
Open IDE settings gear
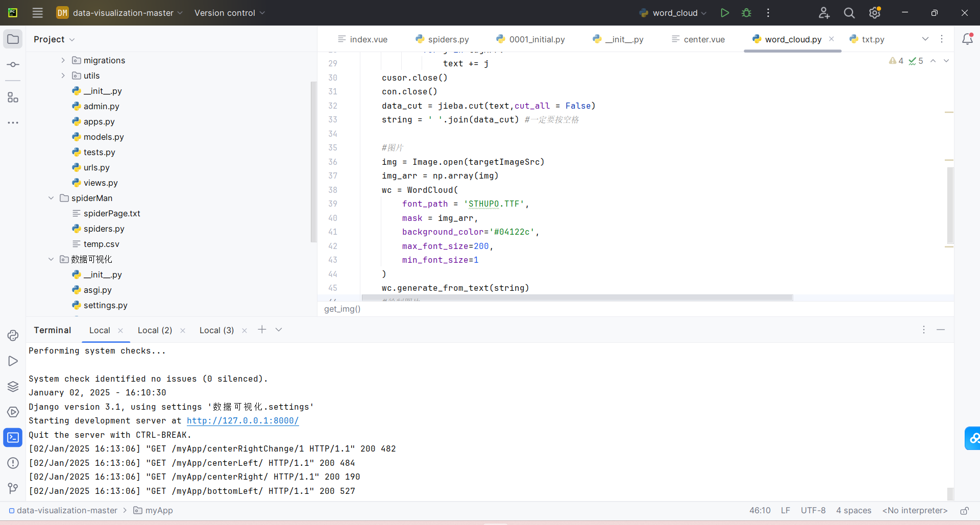click(875, 13)
